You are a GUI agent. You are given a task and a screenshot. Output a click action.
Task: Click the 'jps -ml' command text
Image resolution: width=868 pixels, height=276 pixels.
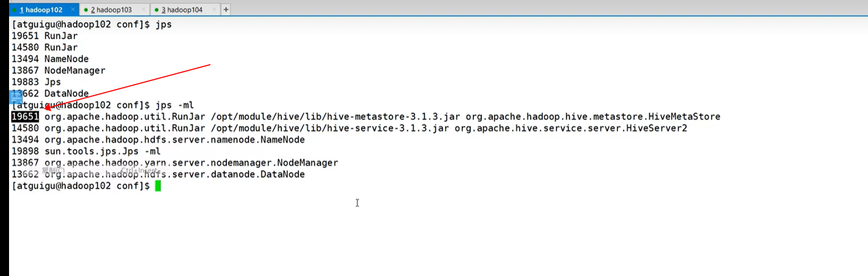(x=175, y=105)
